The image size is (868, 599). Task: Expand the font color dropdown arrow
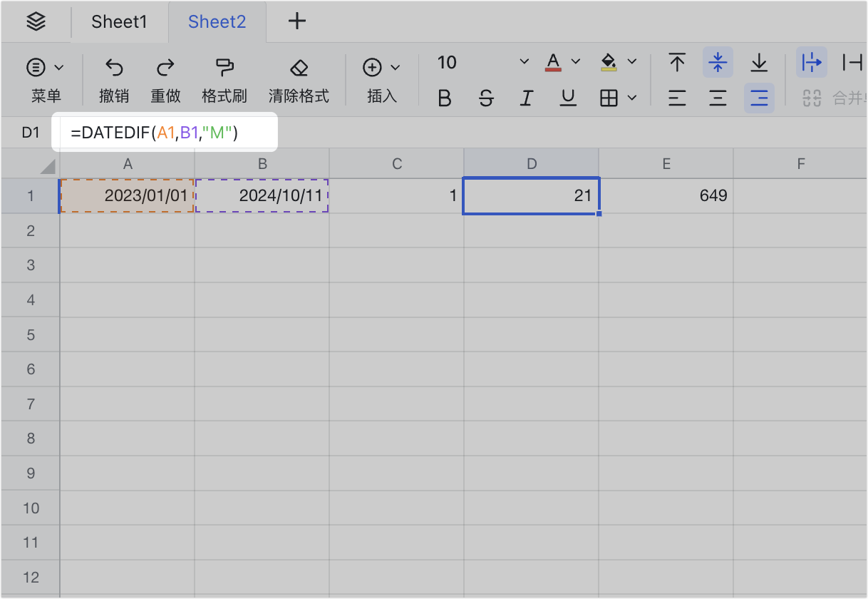(x=576, y=63)
